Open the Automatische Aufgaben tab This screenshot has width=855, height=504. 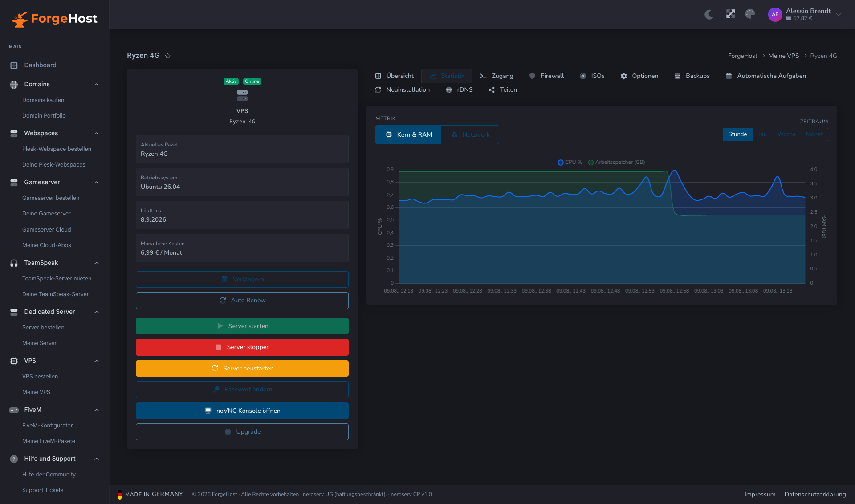click(765, 76)
